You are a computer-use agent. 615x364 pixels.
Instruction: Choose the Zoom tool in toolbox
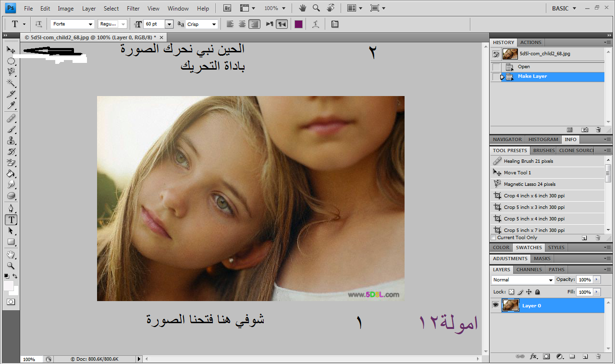coord(11,266)
